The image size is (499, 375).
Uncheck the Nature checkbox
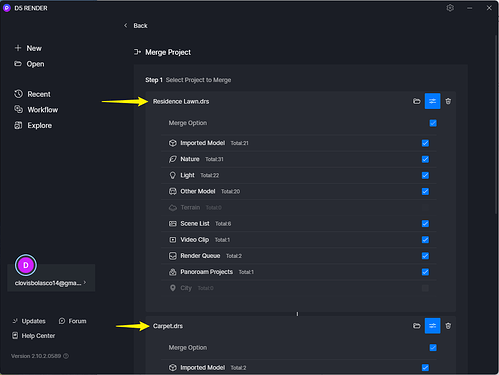[425, 159]
